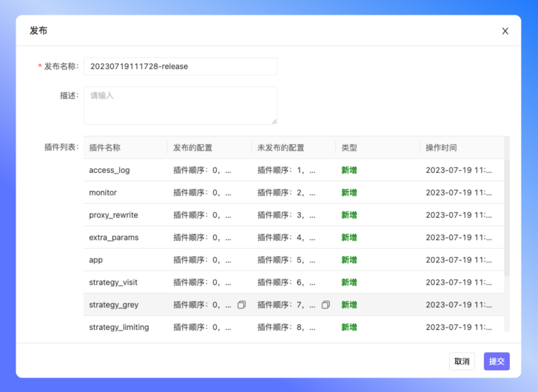
Task: Select the strategy_limiting plugin row
Action: 125,327
